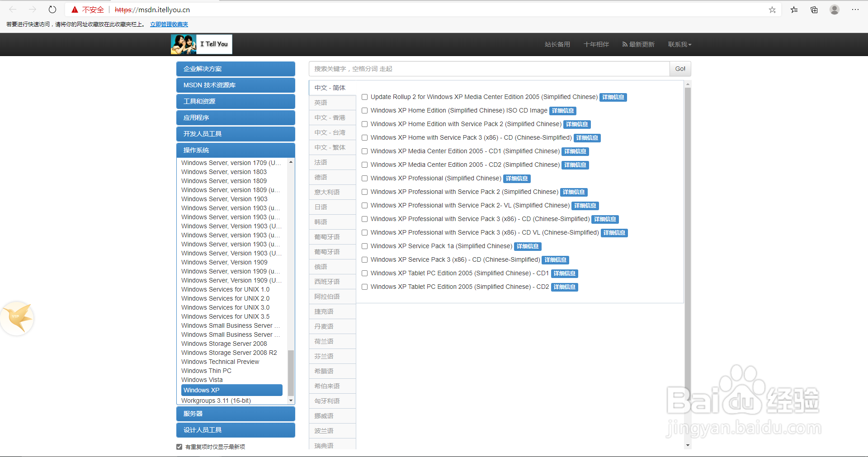Viewport: 868px width, 457px height.
Task: Click OS list scroll-up arrow
Action: 291,162
